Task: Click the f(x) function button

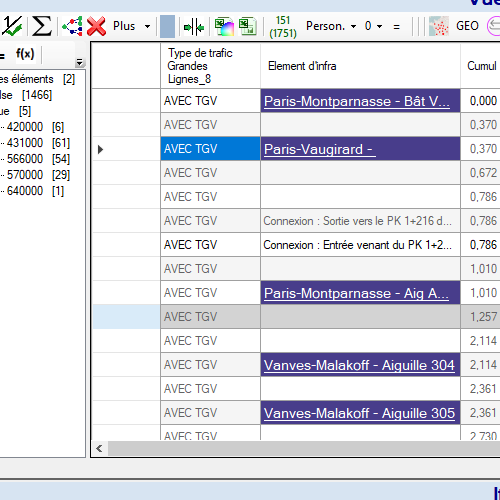Action: [25, 53]
